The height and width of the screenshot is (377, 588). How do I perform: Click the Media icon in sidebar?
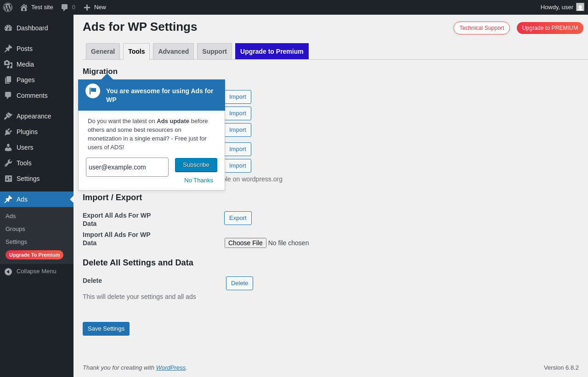tap(8, 64)
